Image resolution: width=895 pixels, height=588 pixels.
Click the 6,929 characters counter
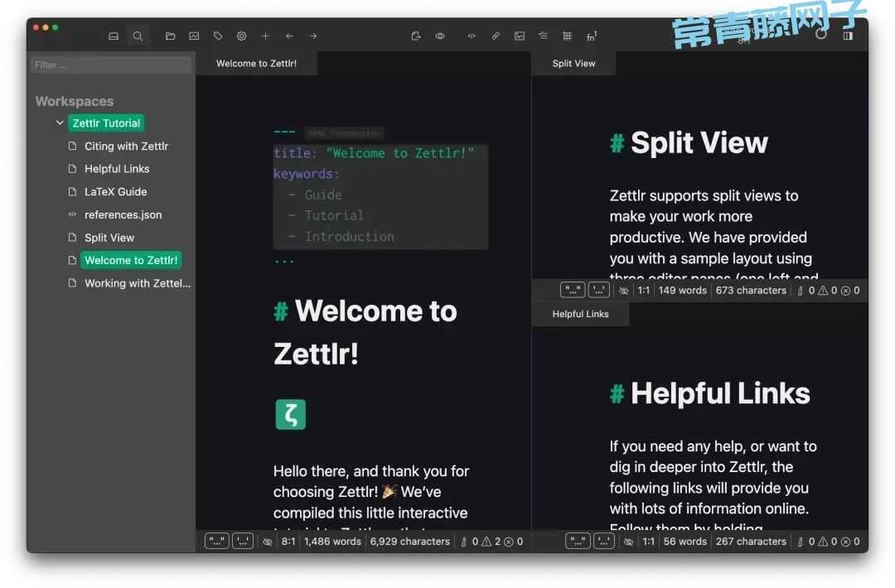410,542
